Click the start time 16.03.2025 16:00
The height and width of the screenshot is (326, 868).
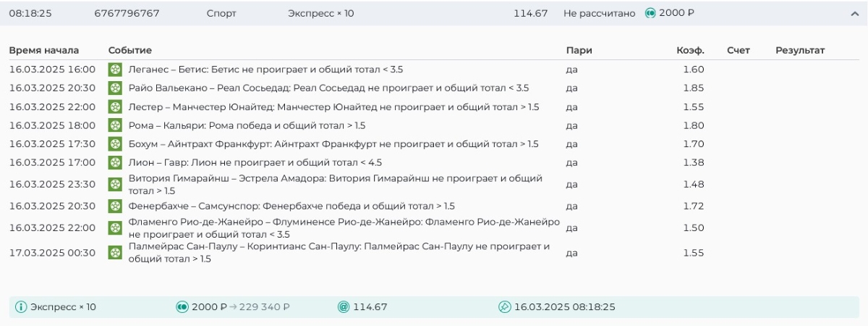point(52,70)
